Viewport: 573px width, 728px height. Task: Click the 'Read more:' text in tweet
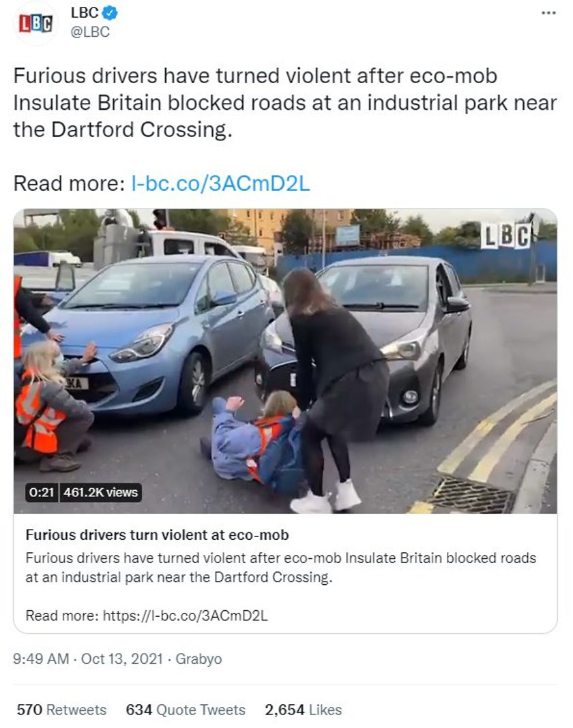coord(69,183)
